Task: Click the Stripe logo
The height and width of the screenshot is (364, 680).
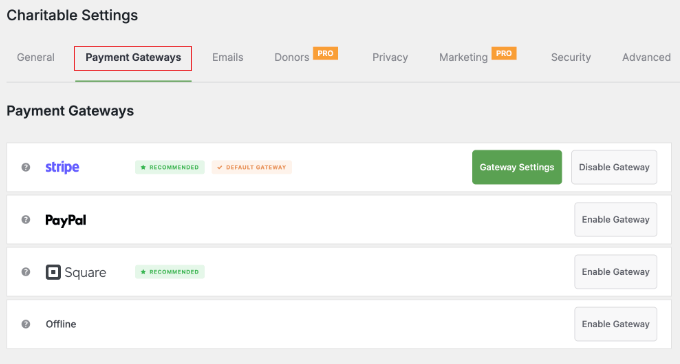Action: tap(62, 167)
